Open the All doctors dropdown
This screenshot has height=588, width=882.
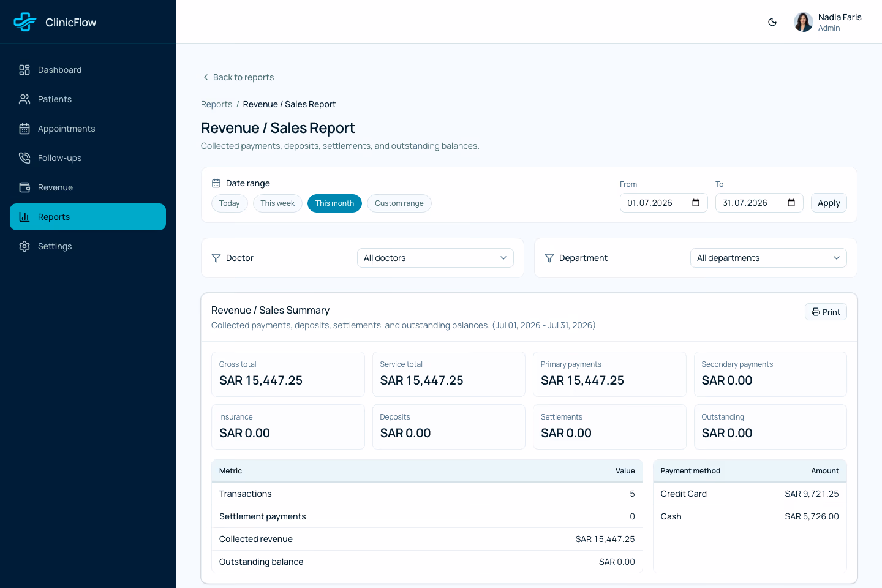point(435,258)
